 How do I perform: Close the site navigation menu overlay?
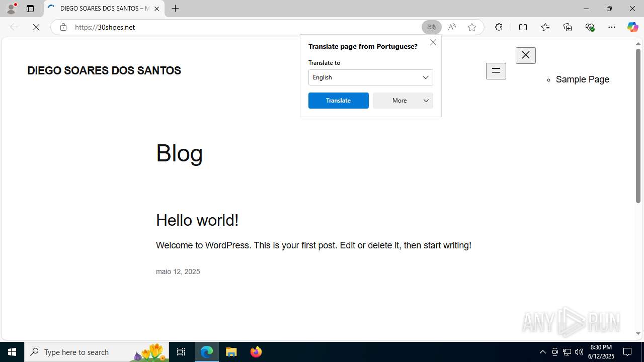pyautogui.click(x=526, y=55)
